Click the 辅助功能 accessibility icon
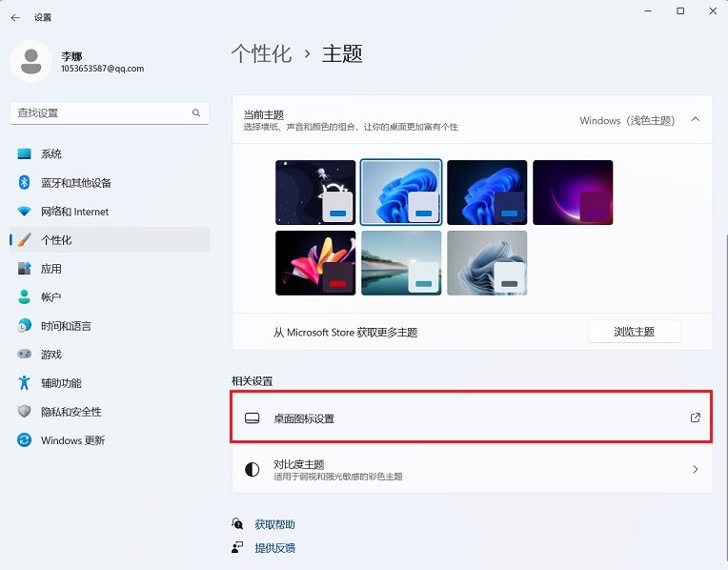The width and height of the screenshot is (728, 570). pos(24,383)
